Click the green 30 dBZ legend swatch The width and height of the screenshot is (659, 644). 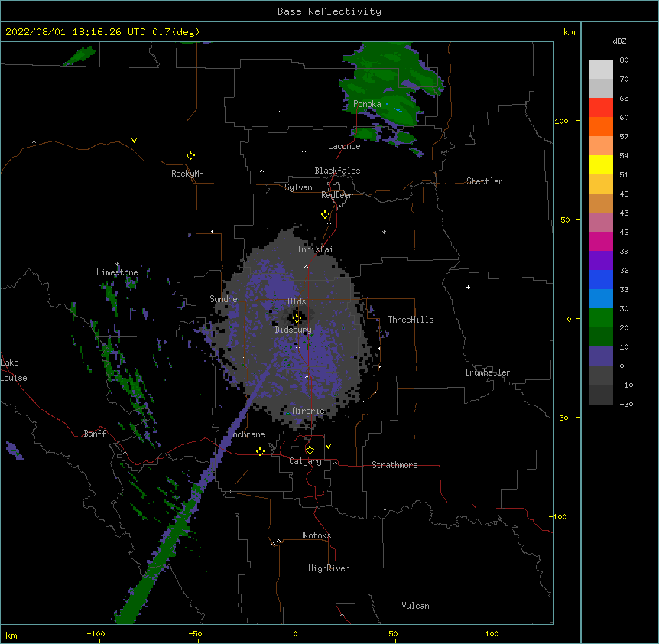click(x=601, y=318)
